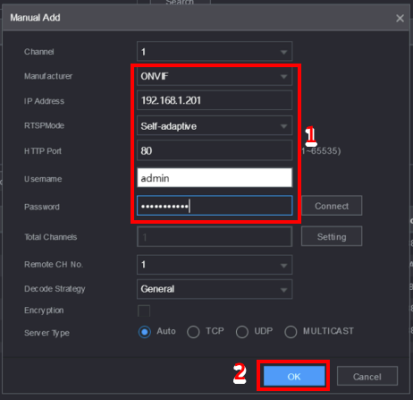413x400 pixels.
Task: Focus the IP Address field
Action: tap(215, 100)
